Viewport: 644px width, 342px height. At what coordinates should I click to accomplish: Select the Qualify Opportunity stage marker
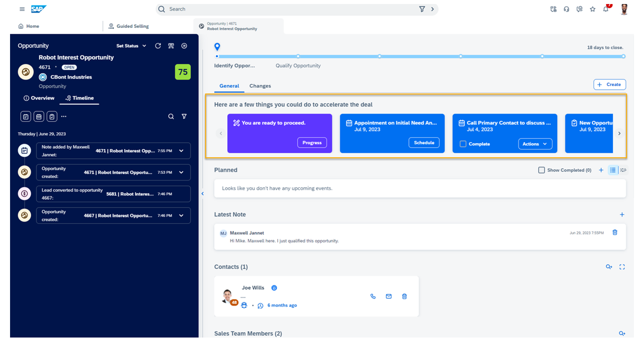click(x=298, y=56)
